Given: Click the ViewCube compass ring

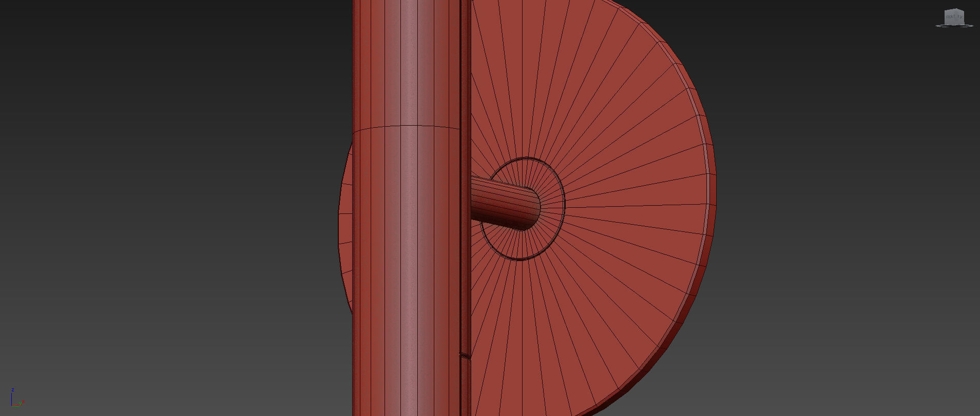Looking at the screenshot, I should [x=954, y=25].
